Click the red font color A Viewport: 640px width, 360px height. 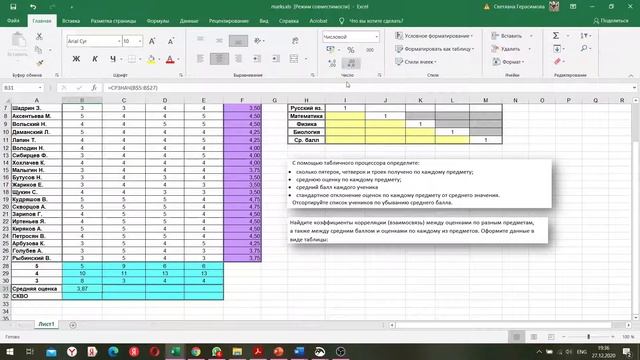pyautogui.click(x=170, y=60)
